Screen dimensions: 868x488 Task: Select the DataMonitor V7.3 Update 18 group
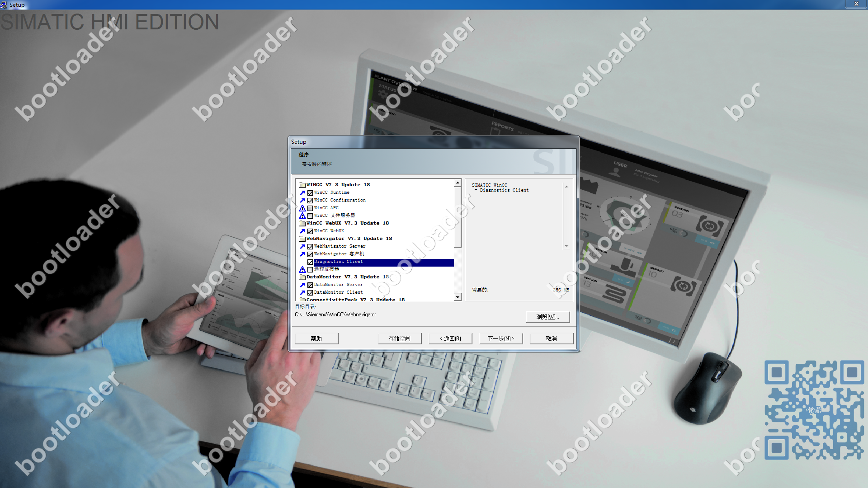pos(348,277)
